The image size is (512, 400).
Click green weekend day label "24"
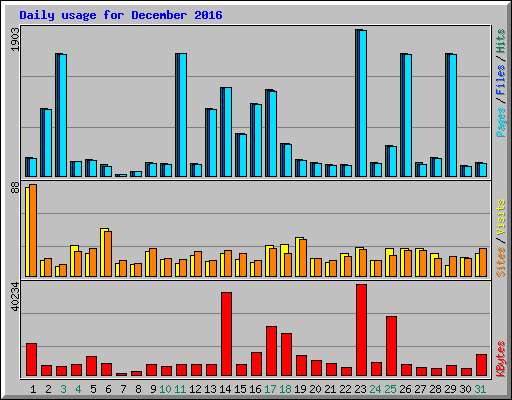(x=375, y=389)
